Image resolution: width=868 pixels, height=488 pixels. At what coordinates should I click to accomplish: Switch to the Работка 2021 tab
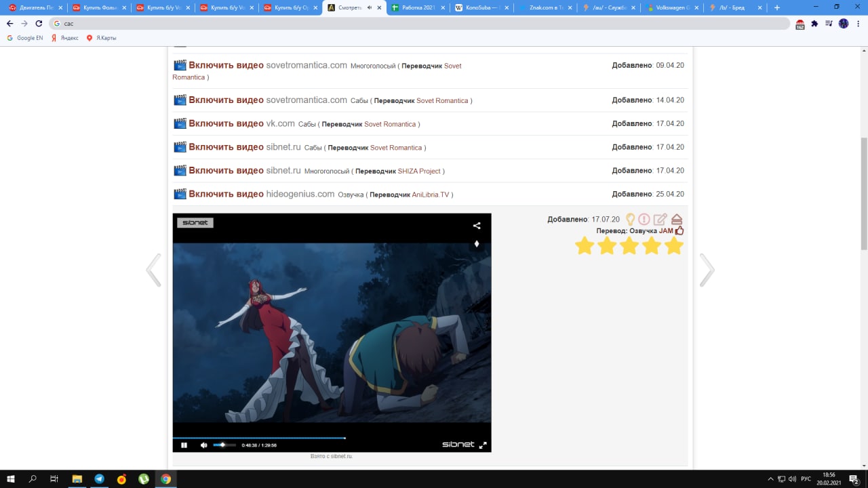[x=417, y=7]
